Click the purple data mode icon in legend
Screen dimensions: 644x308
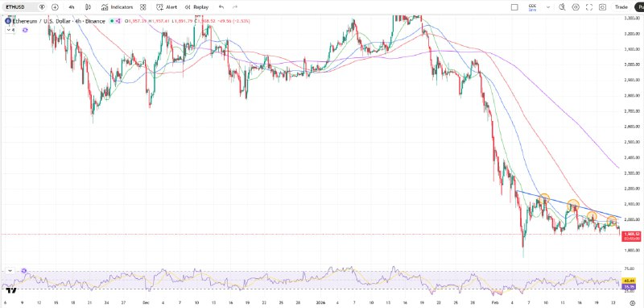click(118, 21)
